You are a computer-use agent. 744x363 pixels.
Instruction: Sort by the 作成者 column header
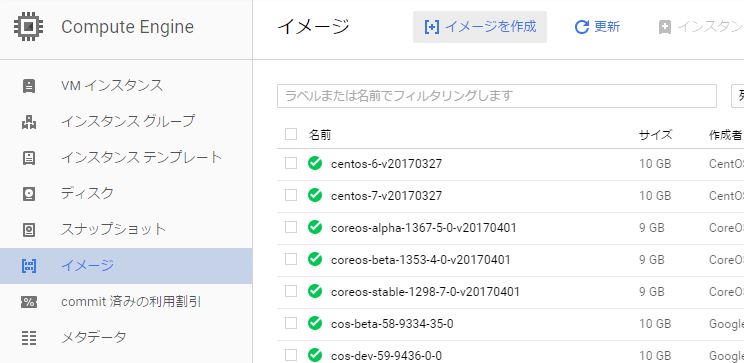pyautogui.click(x=725, y=135)
